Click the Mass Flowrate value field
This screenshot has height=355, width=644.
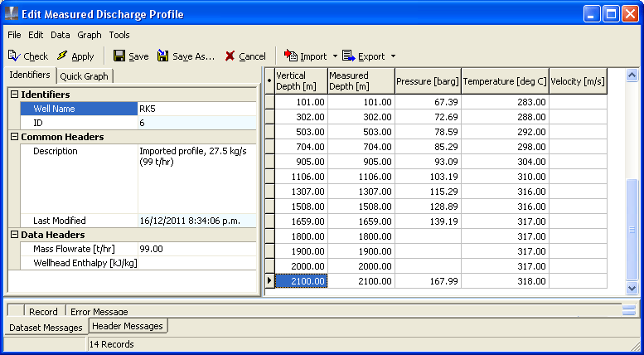point(197,249)
